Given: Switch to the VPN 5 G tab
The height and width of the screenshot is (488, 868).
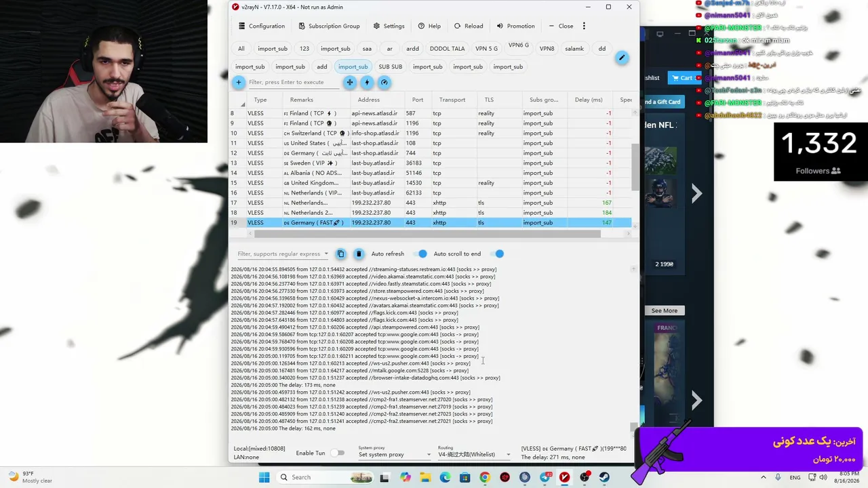Looking at the screenshot, I should [x=486, y=49].
